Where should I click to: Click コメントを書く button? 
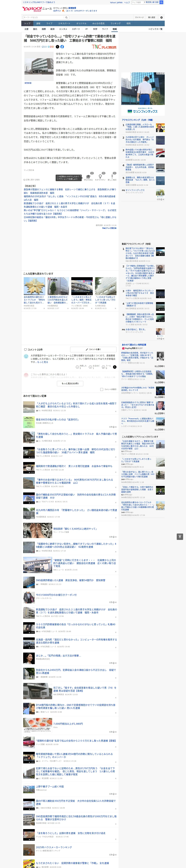[x=93, y=349]
